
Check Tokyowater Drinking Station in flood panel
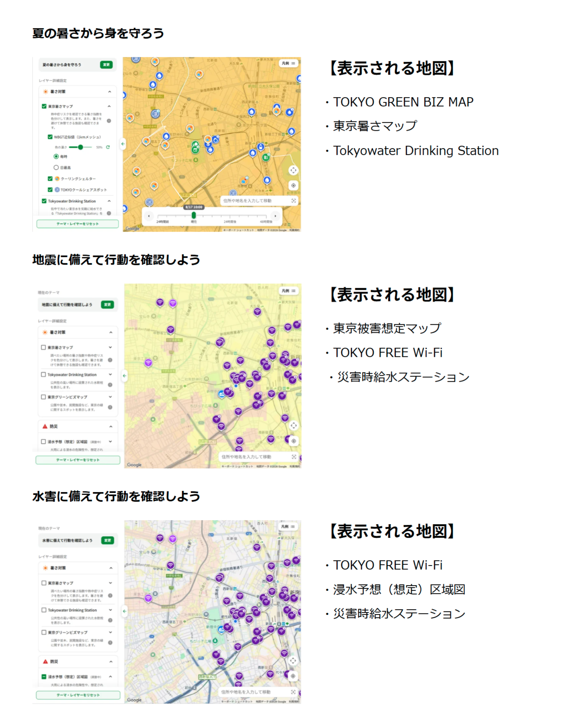[x=44, y=610]
